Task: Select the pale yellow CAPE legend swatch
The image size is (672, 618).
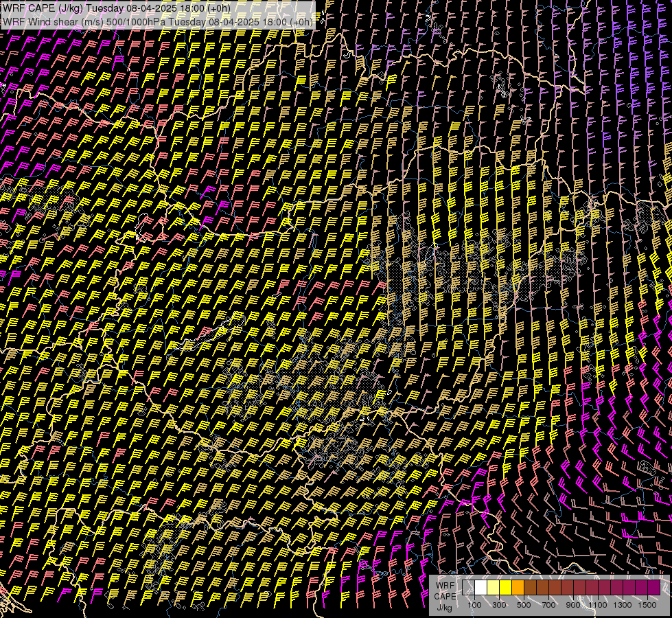Action: pos(494,587)
